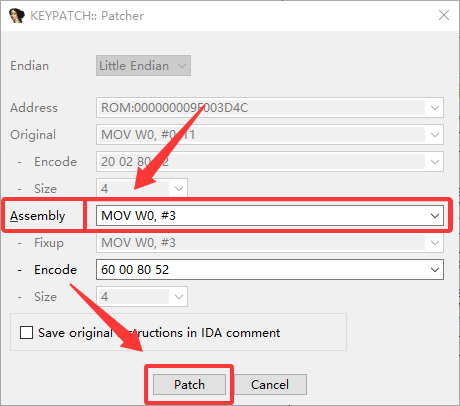
Task: Click into the Assembly text field
Action: 262,216
